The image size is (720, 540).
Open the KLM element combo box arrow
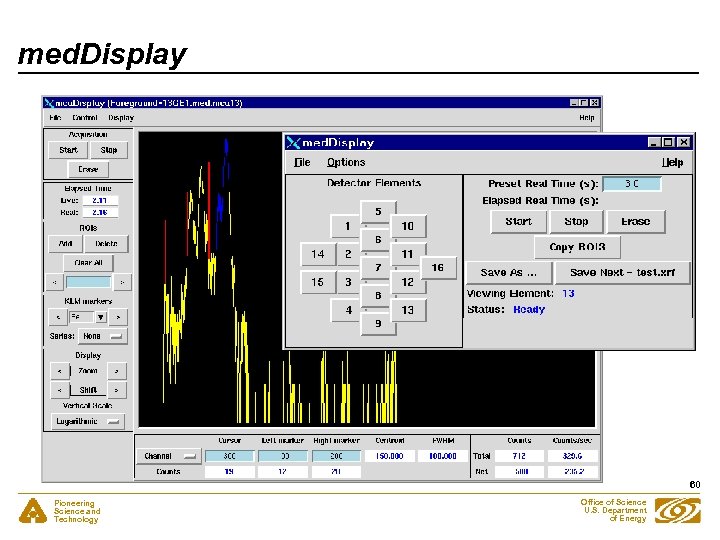click(101, 317)
